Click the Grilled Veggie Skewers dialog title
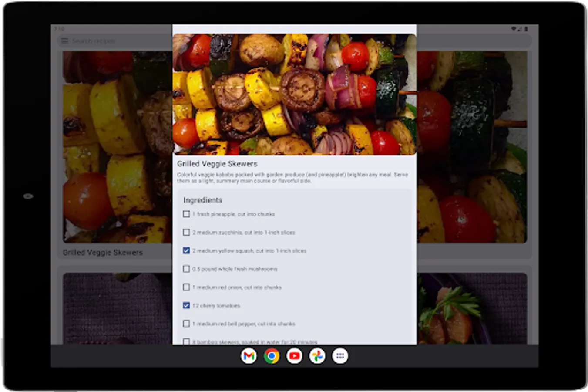 coord(217,164)
